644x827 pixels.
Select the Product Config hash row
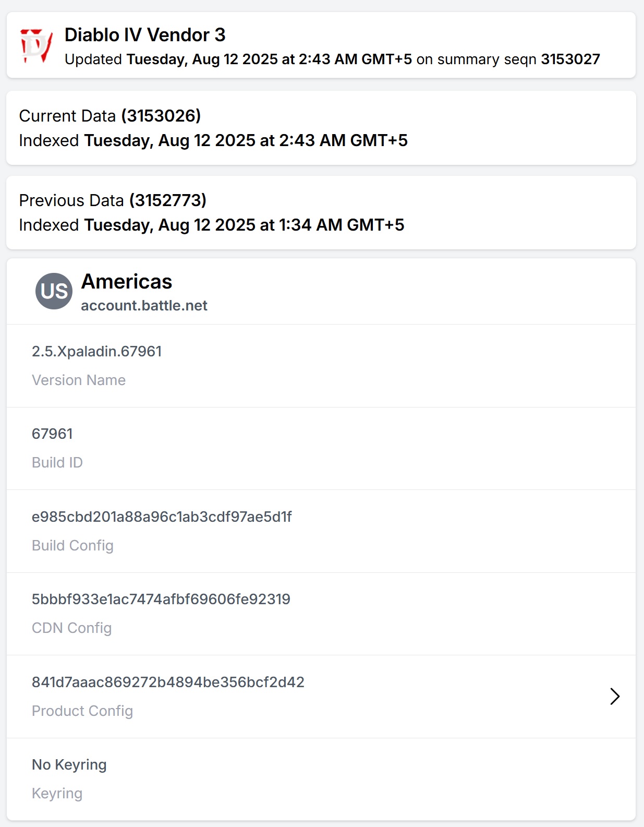tap(321, 697)
